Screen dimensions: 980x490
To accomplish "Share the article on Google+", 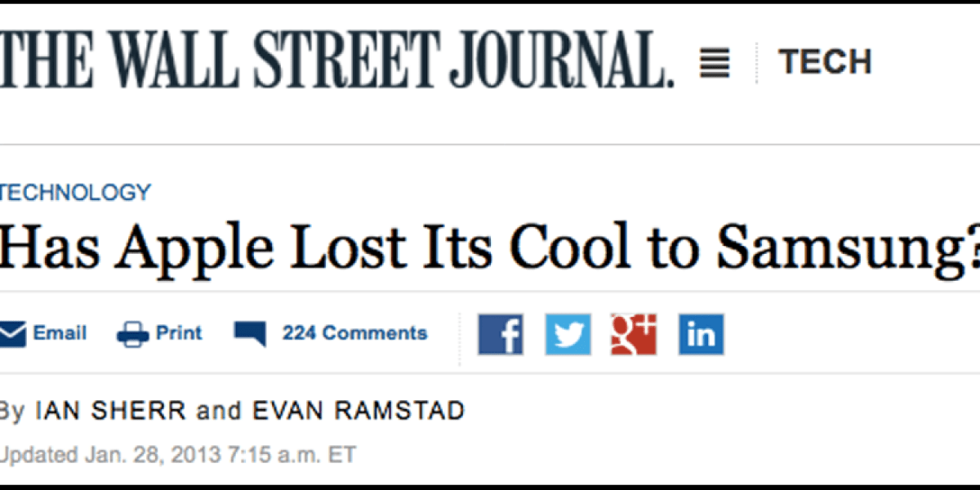I will 635,334.
